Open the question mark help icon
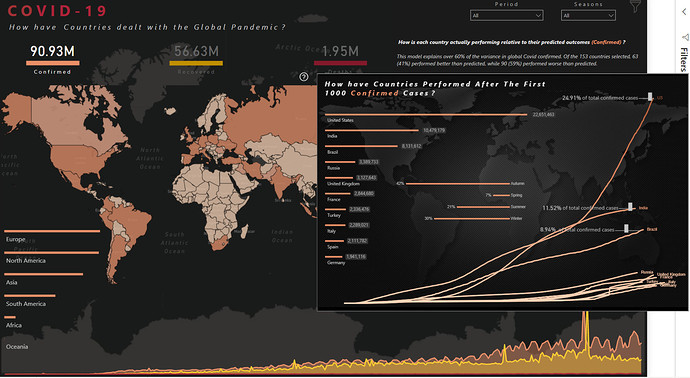This screenshot has height=378, width=690. click(304, 77)
